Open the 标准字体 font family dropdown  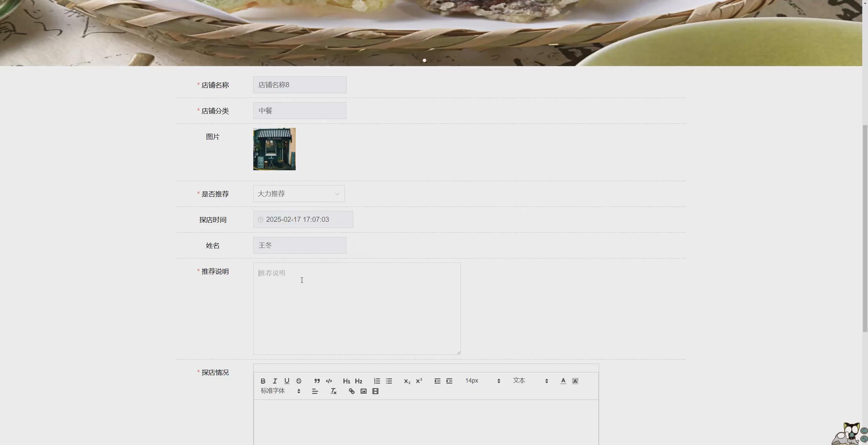click(x=280, y=391)
